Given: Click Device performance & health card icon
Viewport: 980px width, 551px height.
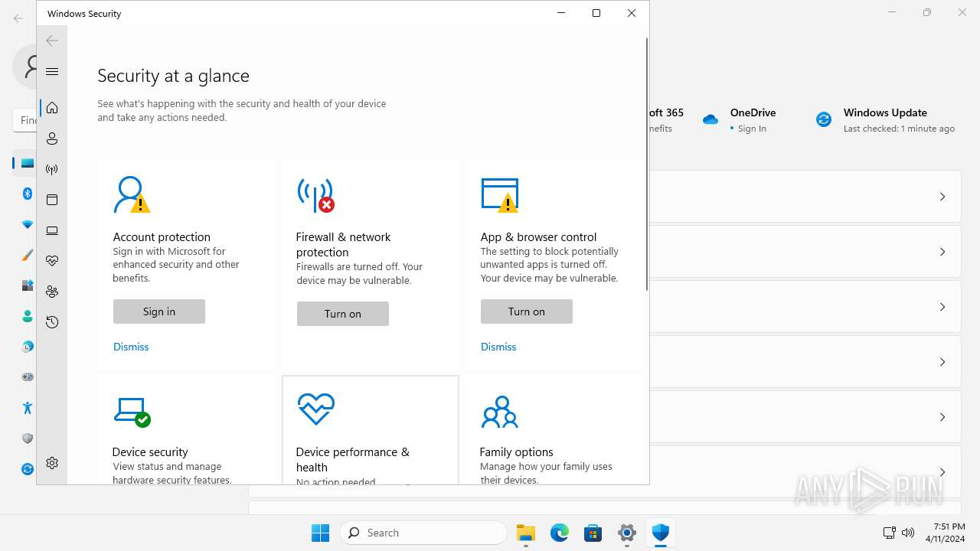Looking at the screenshot, I should (x=315, y=409).
